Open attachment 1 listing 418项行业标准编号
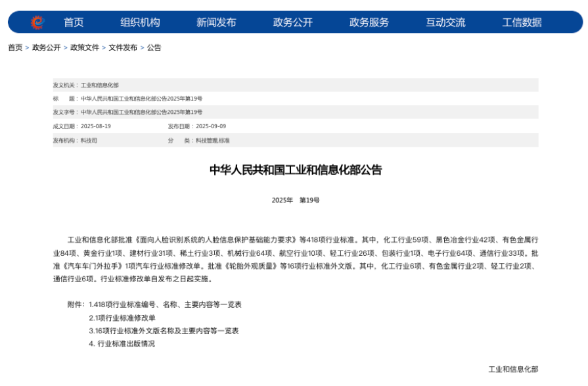The image size is (588, 386). pyautogui.click(x=165, y=304)
